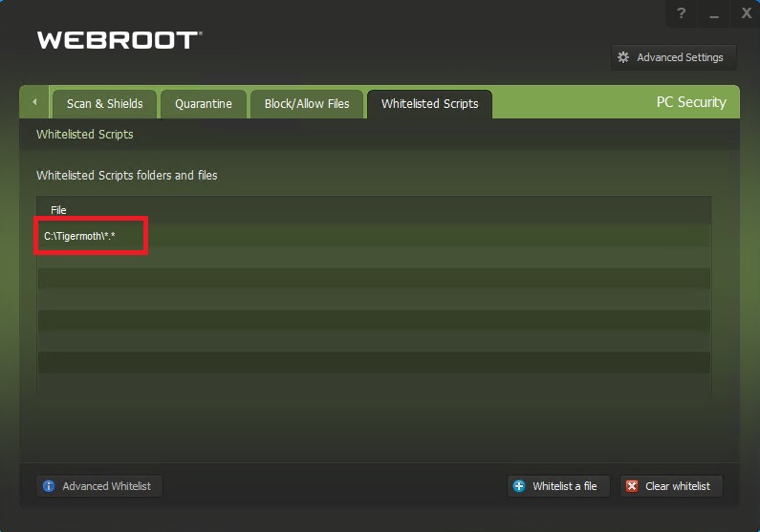Image resolution: width=760 pixels, height=532 pixels.
Task: Select the C:\Tigermoth\*.* entry
Action: (x=374, y=236)
